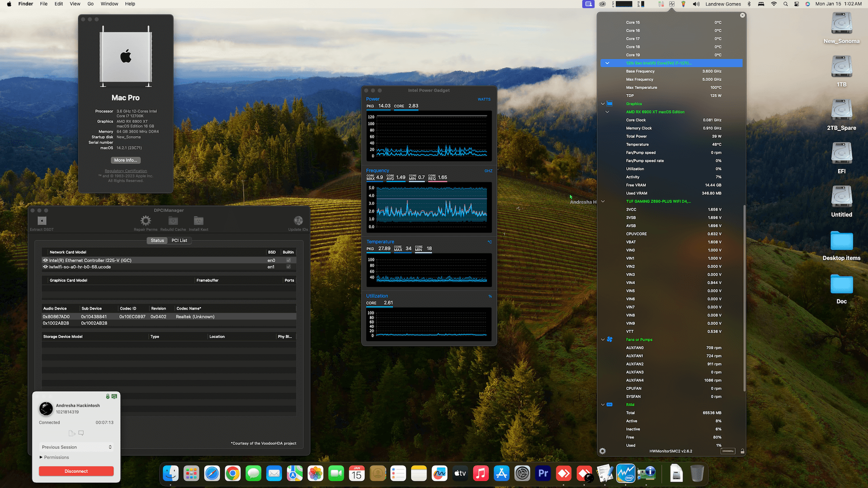Screen dimensions: 868x488
Task: Click the eye toggle for Intel Ethernet Controller
Action: [x=45, y=260]
